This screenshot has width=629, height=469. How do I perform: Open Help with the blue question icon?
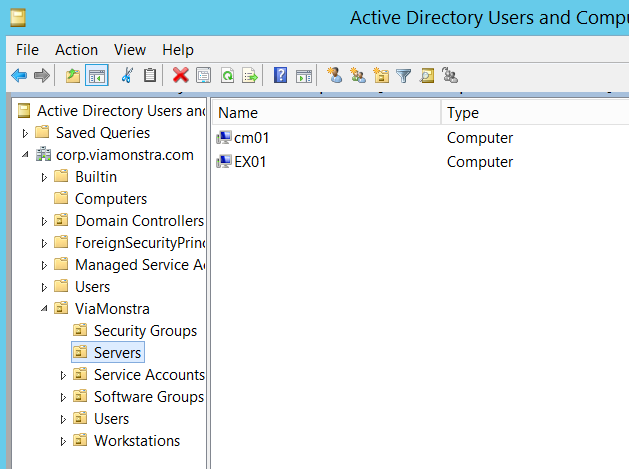[281, 75]
